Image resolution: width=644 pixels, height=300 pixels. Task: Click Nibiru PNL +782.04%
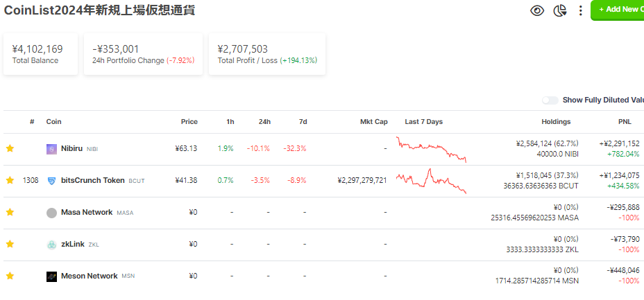point(623,154)
